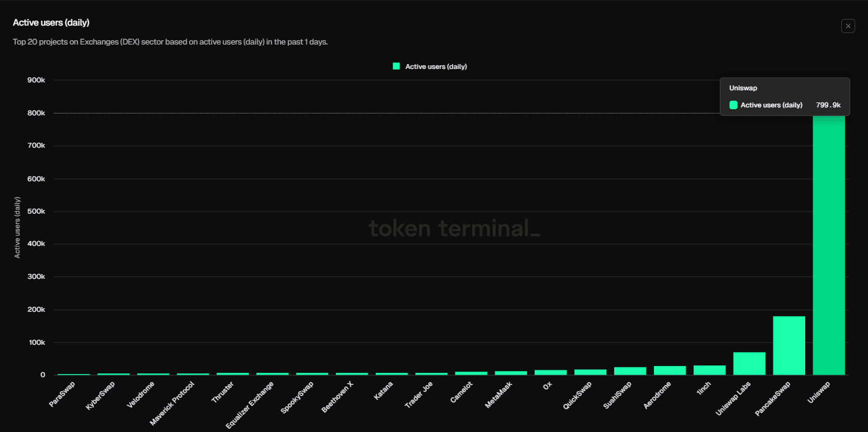The height and width of the screenshot is (432, 868).
Task: Click the KyberSwap label below the chart
Action: [99, 394]
